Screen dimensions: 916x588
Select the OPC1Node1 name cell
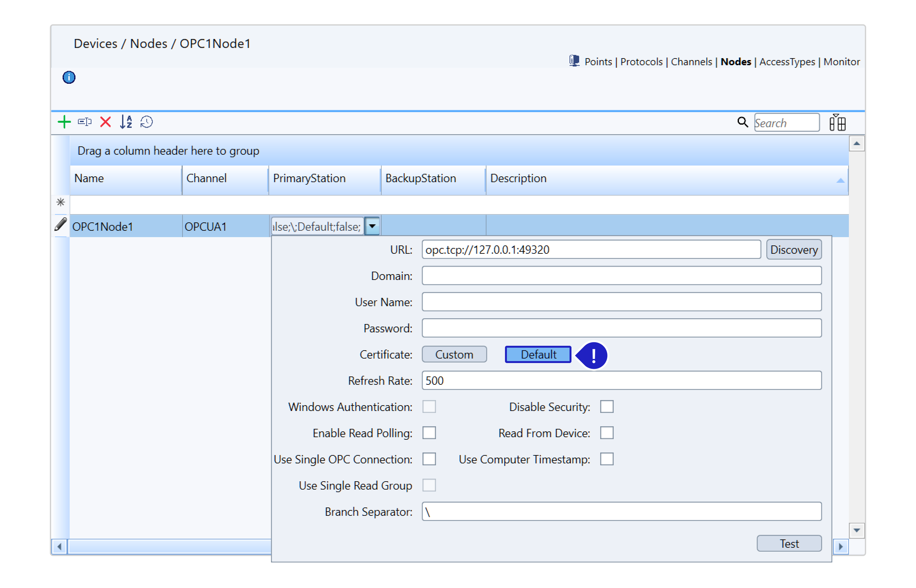126,226
